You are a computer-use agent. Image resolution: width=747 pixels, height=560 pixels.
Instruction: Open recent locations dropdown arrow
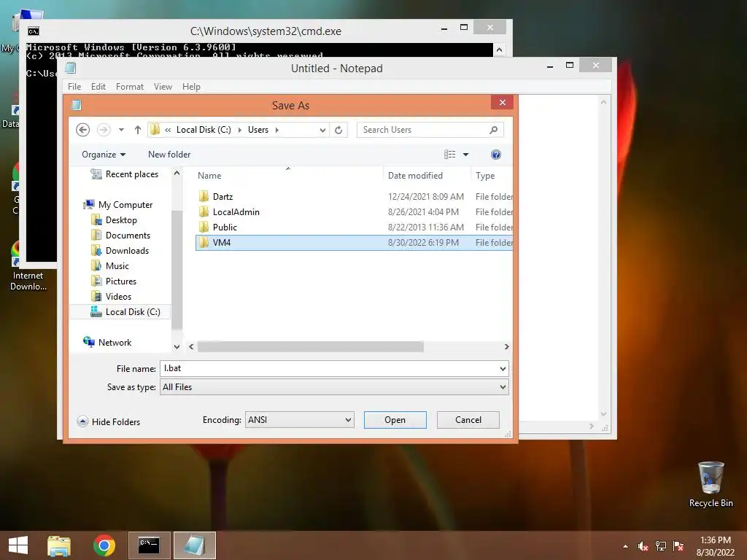[122, 130]
